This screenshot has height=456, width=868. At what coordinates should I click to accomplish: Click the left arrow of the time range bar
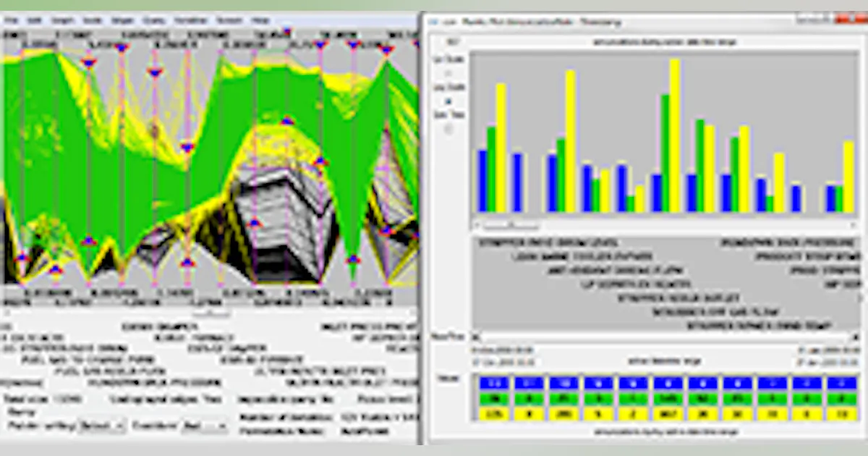click(x=476, y=337)
